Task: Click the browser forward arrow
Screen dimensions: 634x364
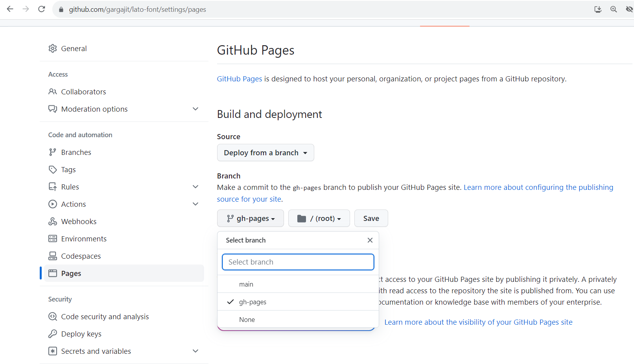Action: (26, 9)
